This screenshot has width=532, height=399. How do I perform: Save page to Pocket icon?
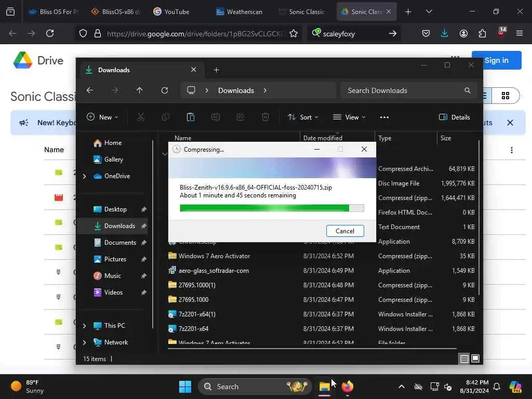(426, 33)
